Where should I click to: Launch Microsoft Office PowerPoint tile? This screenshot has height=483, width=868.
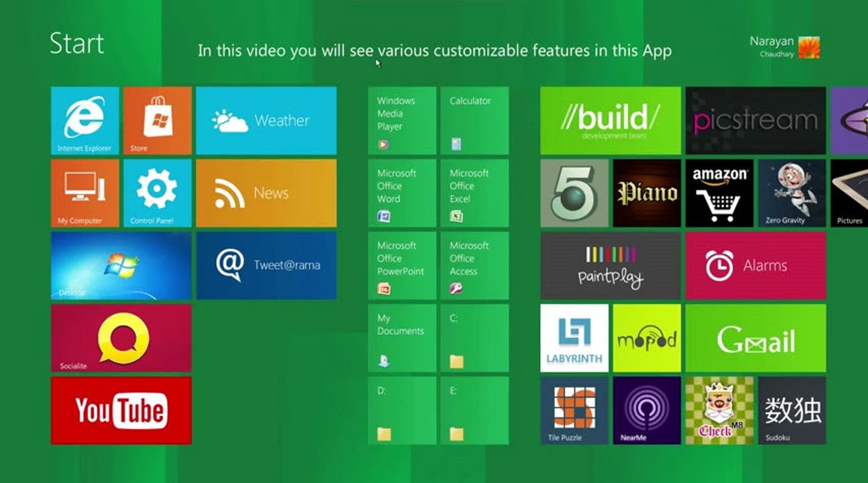402,266
